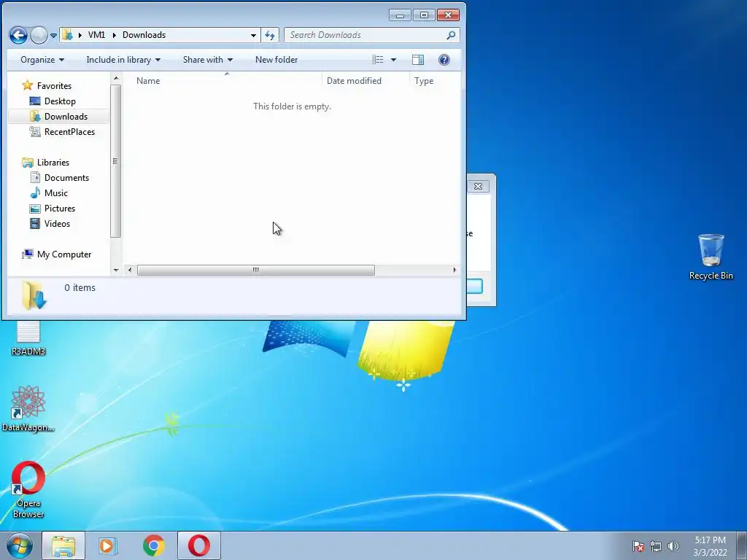
Task: Toggle the preview pane
Action: 418,60
